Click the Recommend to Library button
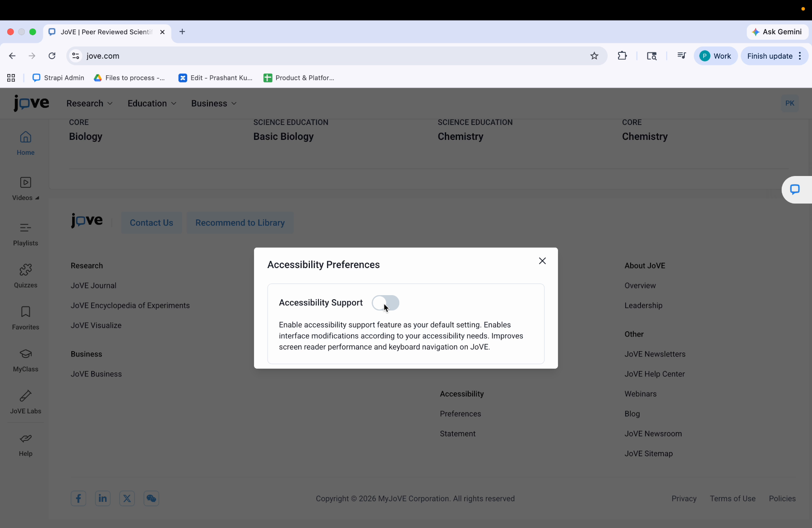This screenshot has height=528, width=812. point(240,222)
